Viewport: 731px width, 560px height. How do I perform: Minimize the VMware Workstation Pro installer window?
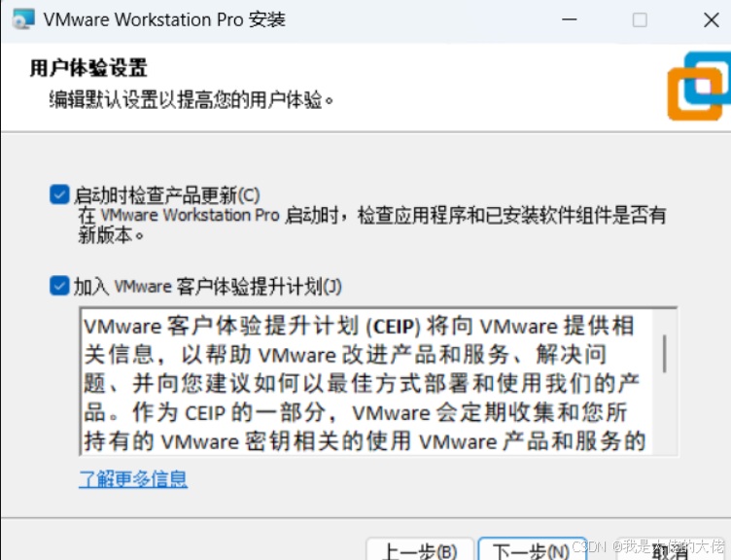pyautogui.click(x=570, y=19)
